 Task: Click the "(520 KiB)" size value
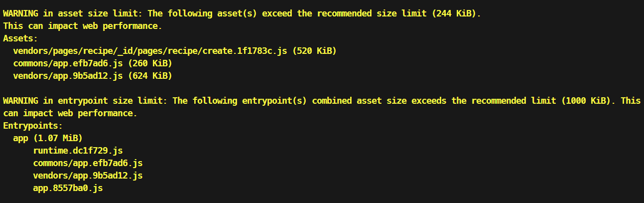(x=314, y=51)
